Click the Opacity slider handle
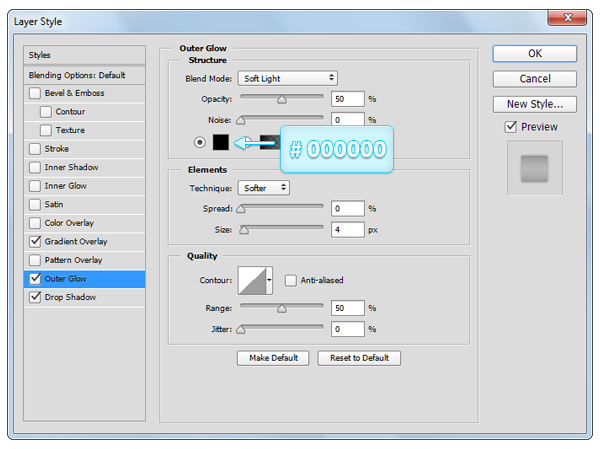 coord(282,100)
